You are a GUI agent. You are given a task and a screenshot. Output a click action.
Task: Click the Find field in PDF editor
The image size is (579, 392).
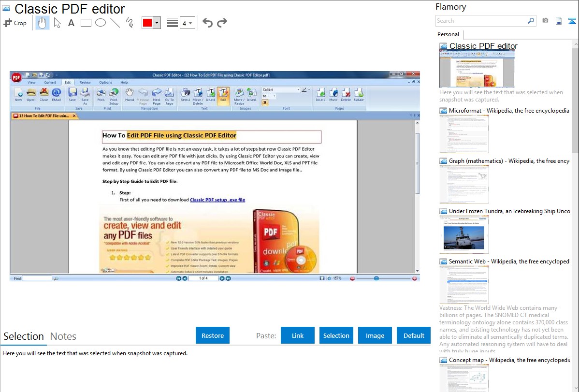pos(37,278)
